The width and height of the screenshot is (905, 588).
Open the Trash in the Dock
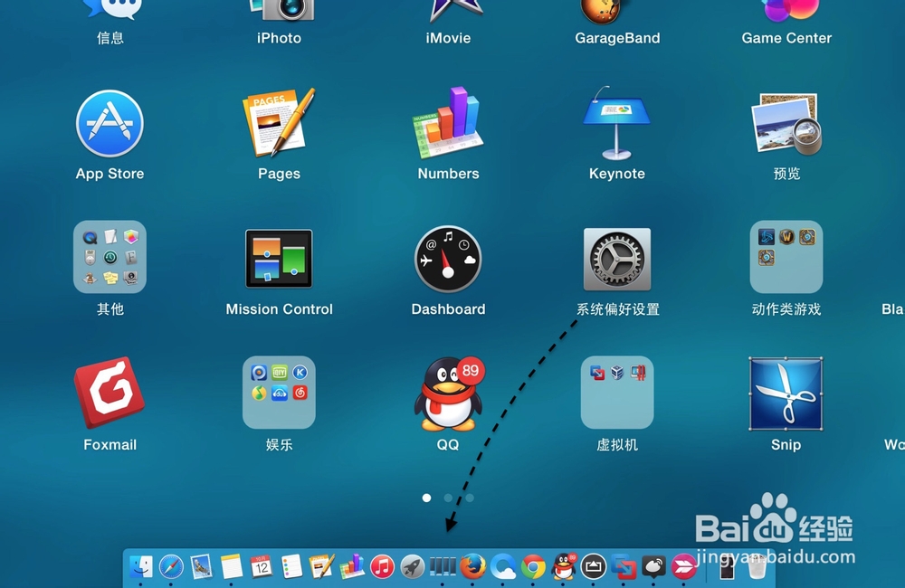(757, 566)
